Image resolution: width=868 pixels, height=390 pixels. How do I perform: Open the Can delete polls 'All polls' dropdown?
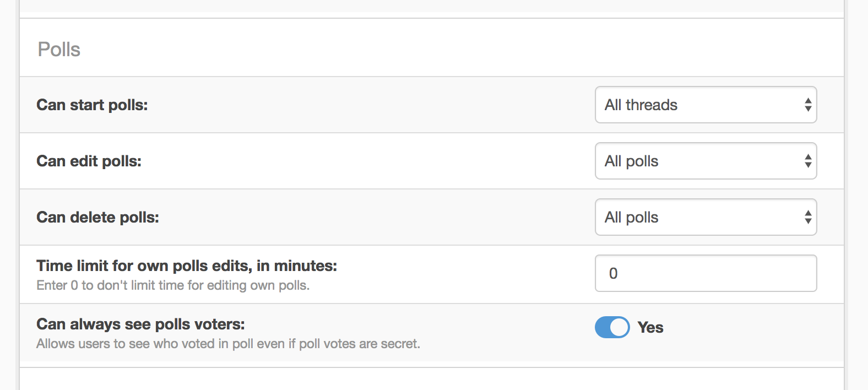pos(694,217)
